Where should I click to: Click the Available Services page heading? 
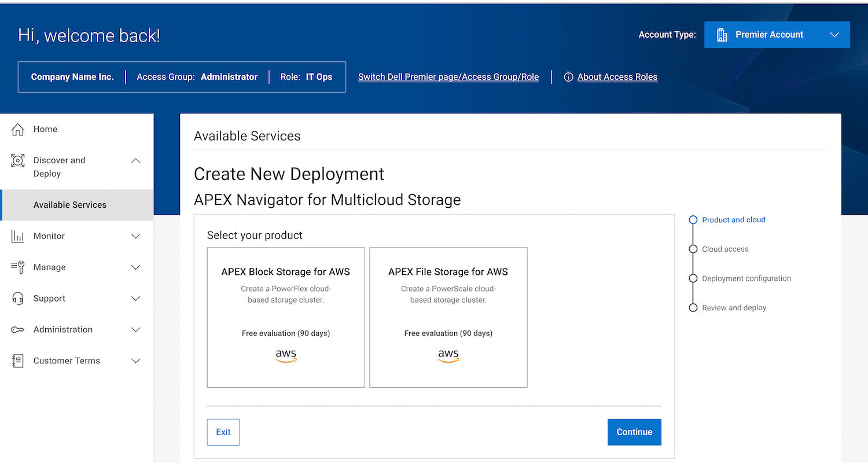click(x=247, y=136)
